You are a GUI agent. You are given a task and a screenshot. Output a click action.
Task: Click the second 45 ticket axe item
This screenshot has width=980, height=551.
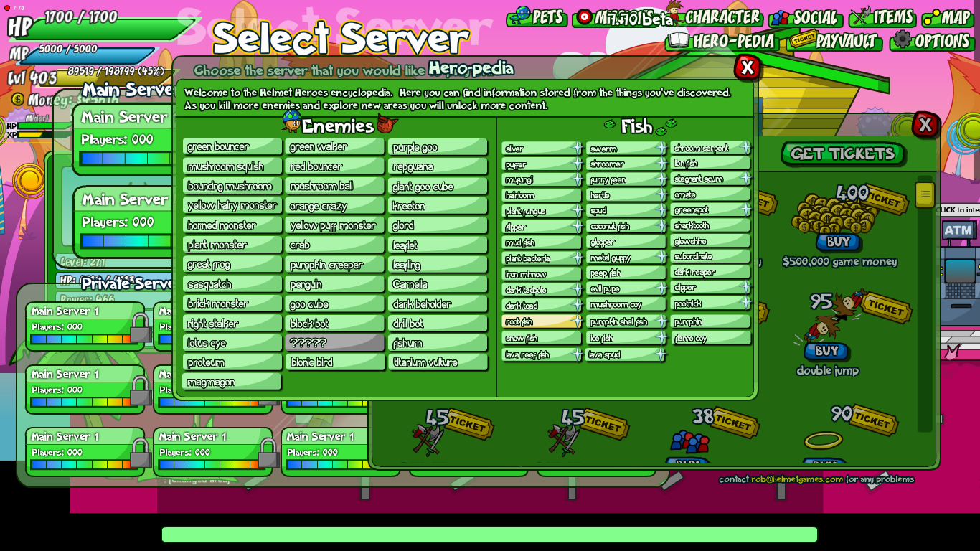tap(564, 439)
